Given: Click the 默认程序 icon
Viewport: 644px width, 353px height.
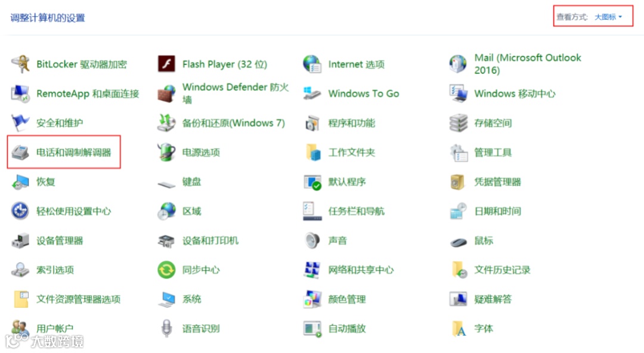Looking at the screenshot, I should [312, 182].
